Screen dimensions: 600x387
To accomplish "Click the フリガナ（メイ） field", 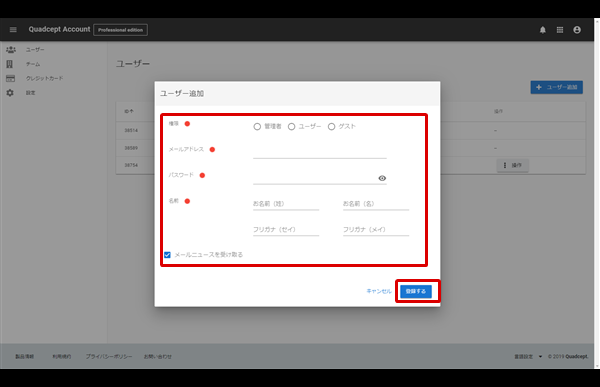I will tap(376, 229).
